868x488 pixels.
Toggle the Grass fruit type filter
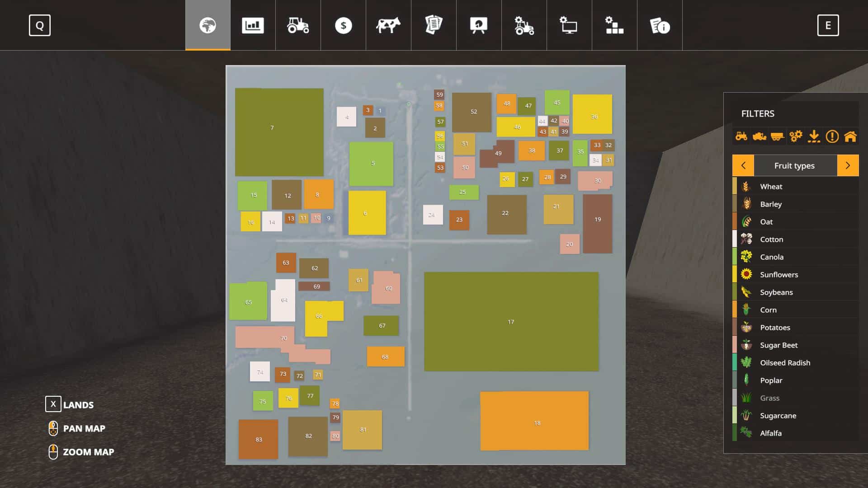click(769, 398)
